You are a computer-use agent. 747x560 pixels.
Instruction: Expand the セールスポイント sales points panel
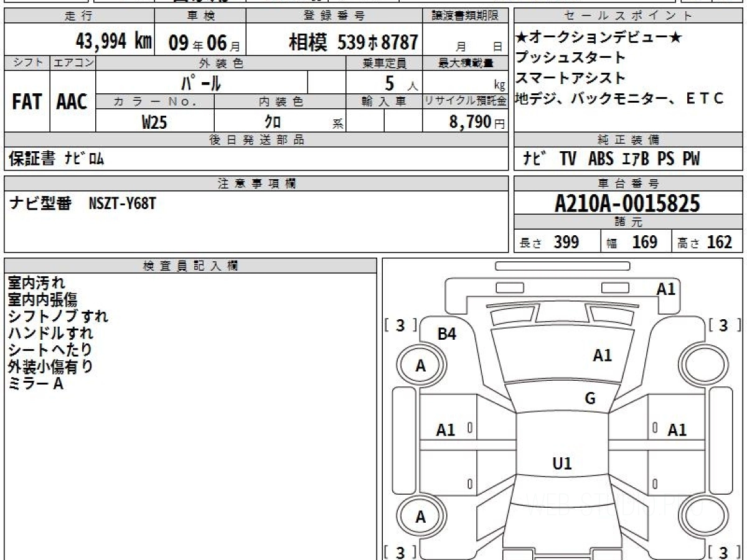(627, 14)
